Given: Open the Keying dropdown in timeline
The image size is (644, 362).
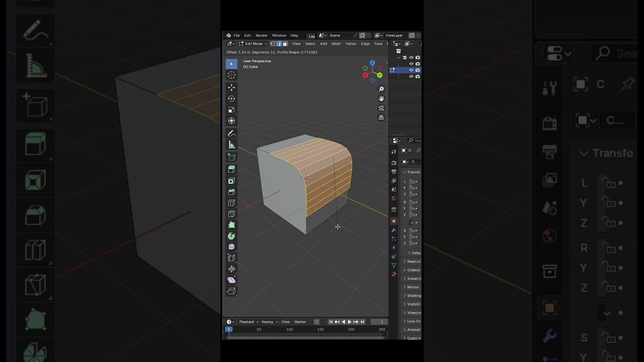Looking at the screenshot, I should pyautogui.click(x=269, y=322).
